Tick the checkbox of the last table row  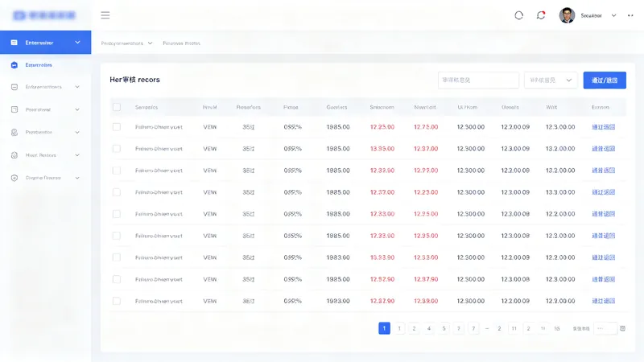tap(117, 301)
